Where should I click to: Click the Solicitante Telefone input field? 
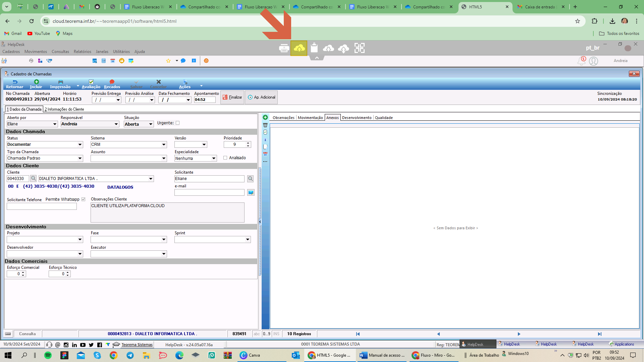[x=42, y=206]
